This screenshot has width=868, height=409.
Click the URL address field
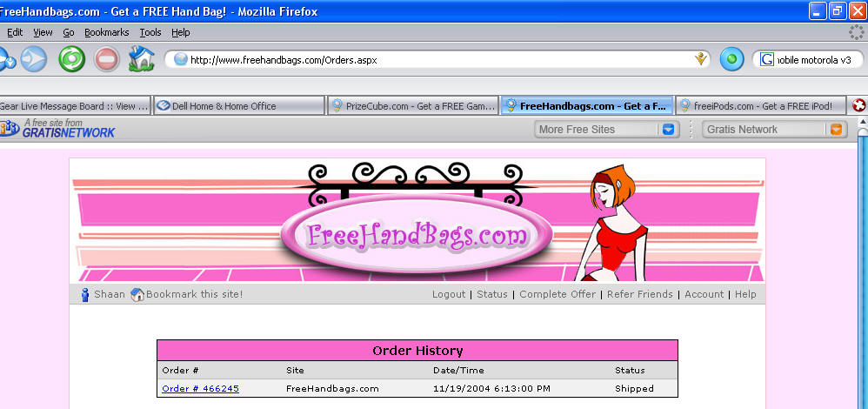coord(437,59)
